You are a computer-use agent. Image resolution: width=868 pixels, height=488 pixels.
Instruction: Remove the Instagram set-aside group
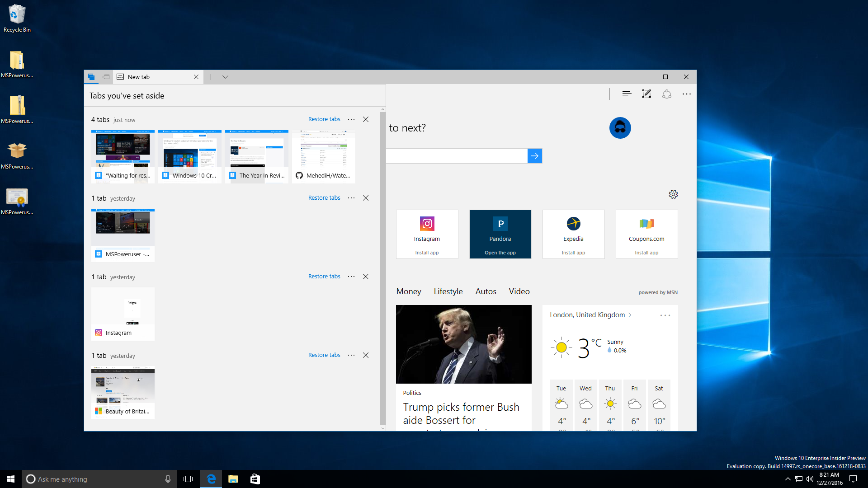point(366,277)
